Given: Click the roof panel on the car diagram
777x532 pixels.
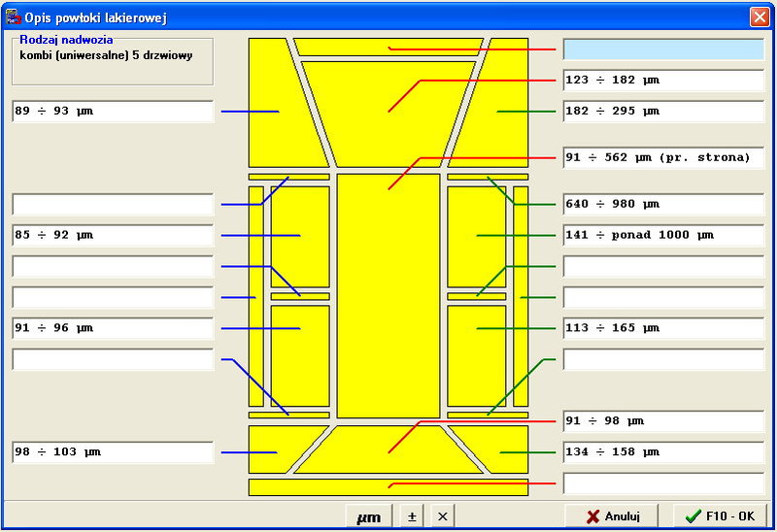Looking at the screenshot, I should (x=388, y=296).
